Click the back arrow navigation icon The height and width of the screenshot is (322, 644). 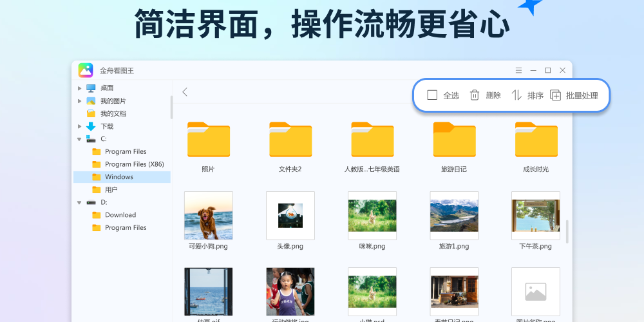click(185, 92)
